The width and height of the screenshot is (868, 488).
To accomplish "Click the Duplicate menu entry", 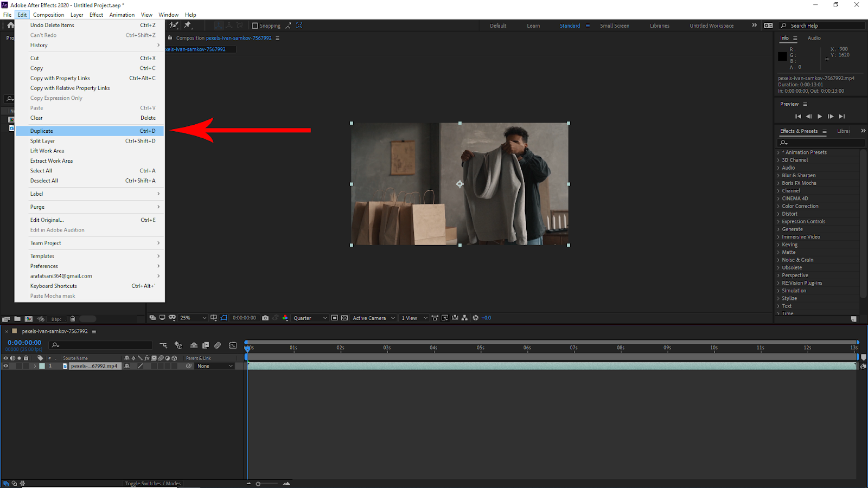I will (x=42, y=131).
